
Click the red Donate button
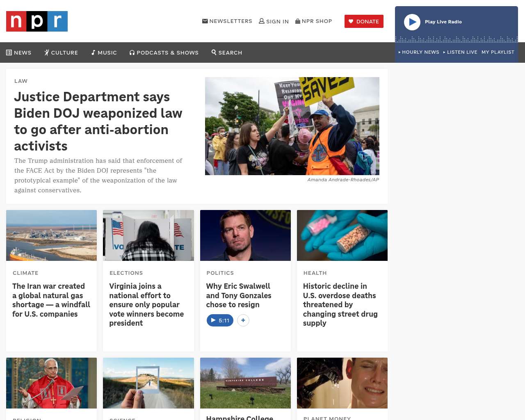(x=364, y=21)
